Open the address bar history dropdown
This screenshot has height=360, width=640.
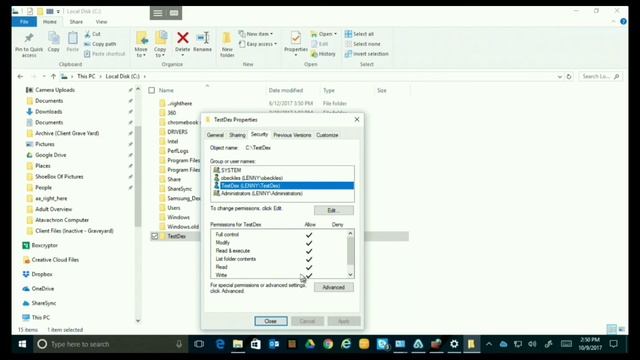(x=560, y=76)
